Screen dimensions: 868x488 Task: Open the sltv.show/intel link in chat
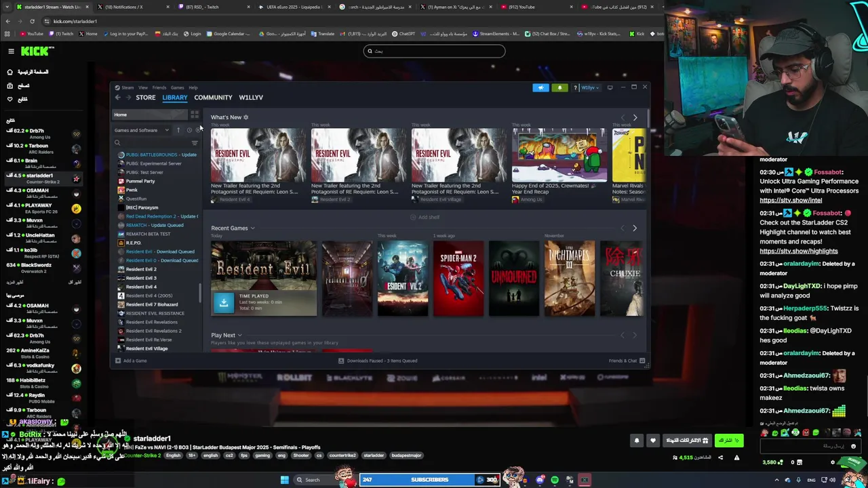coord(791,201)
